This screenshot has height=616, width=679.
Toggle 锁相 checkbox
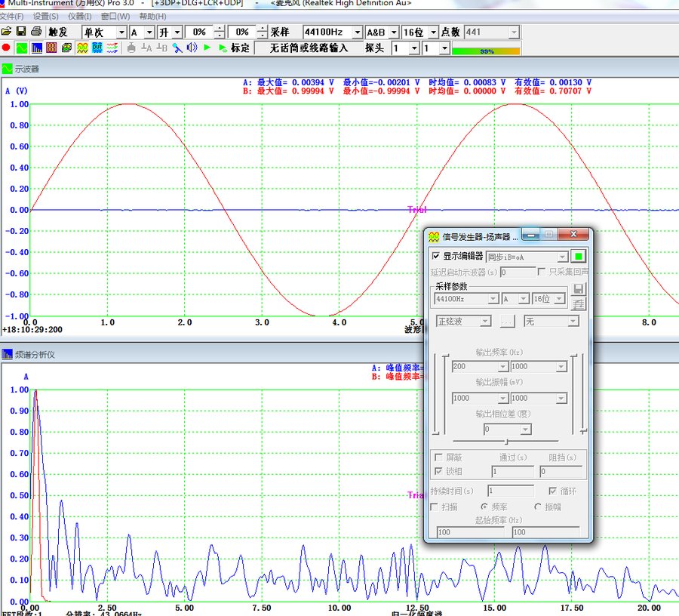click(438, 471)
